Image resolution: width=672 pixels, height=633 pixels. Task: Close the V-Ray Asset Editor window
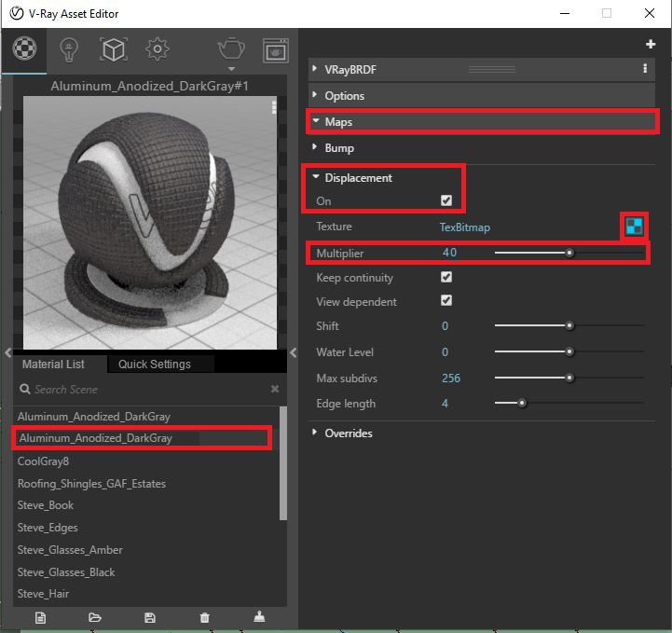click(650, 13)
